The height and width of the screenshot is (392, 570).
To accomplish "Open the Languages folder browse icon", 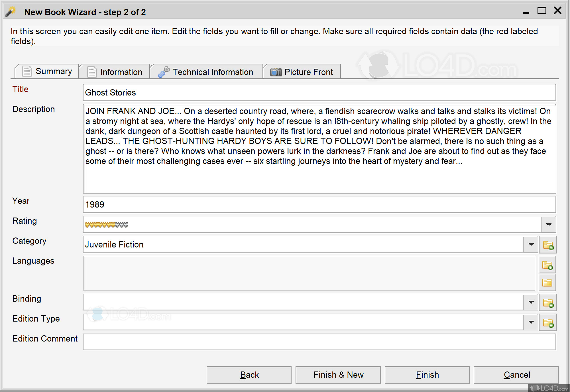I will (547, 283).
